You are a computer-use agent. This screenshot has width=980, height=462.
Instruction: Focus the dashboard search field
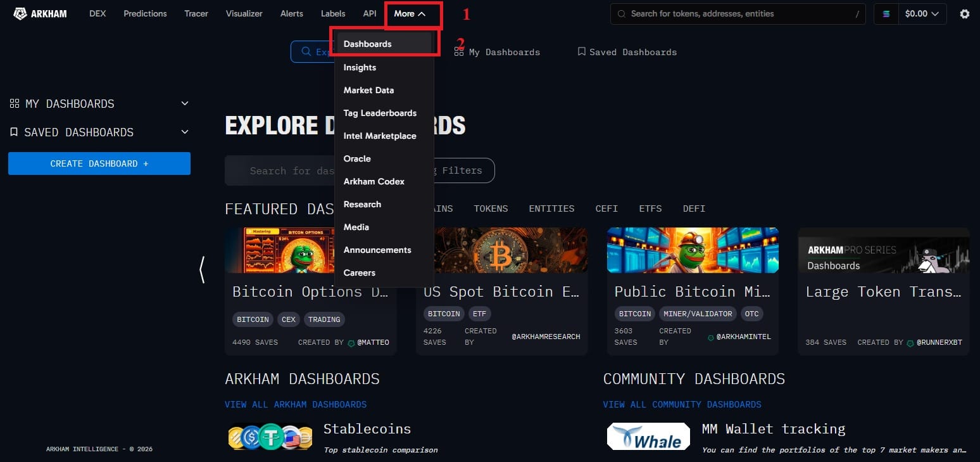280,170
